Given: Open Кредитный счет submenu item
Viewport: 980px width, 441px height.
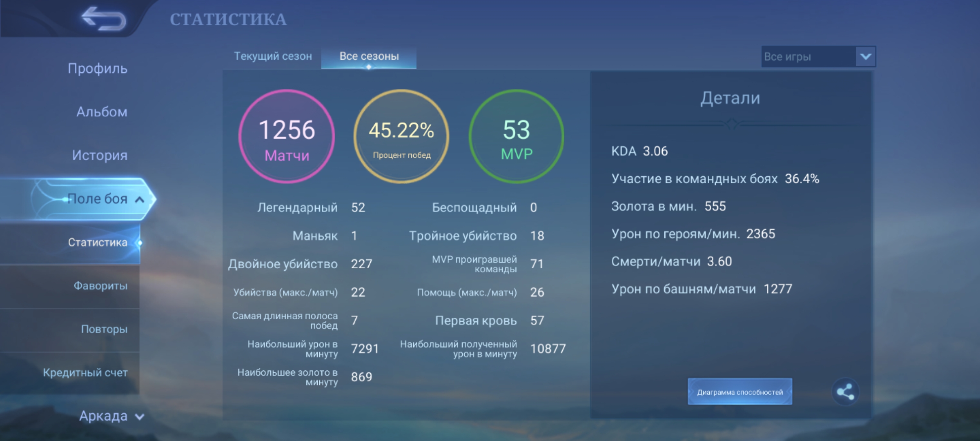Looking at the screenshot, I should tap(85, 372).
